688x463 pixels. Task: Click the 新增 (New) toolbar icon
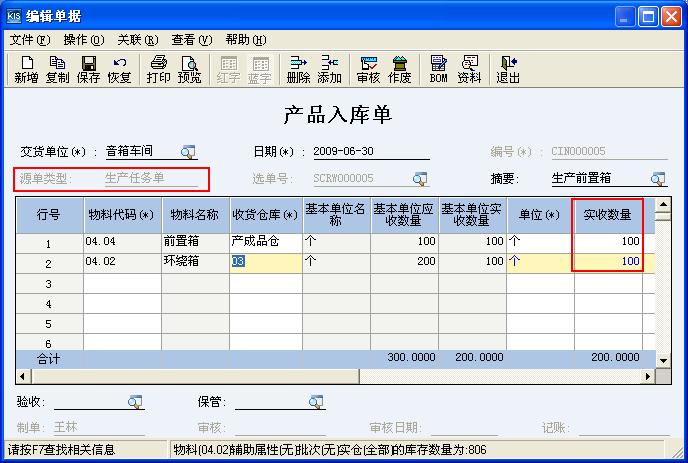(x=26, y=69)
